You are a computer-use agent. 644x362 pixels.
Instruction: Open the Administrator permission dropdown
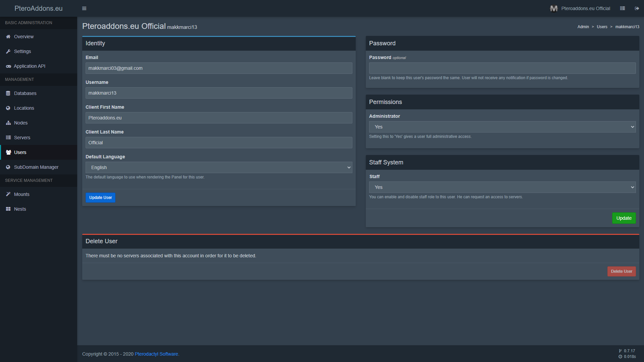pos(502,127)
